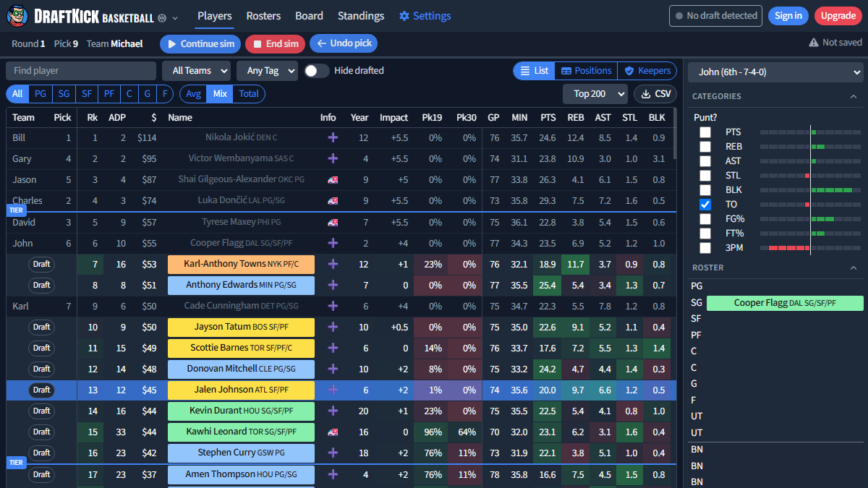
Task: Click the plus info icon for Jayson Tatum
Action: pyautogui.click(x=333, y=327)
